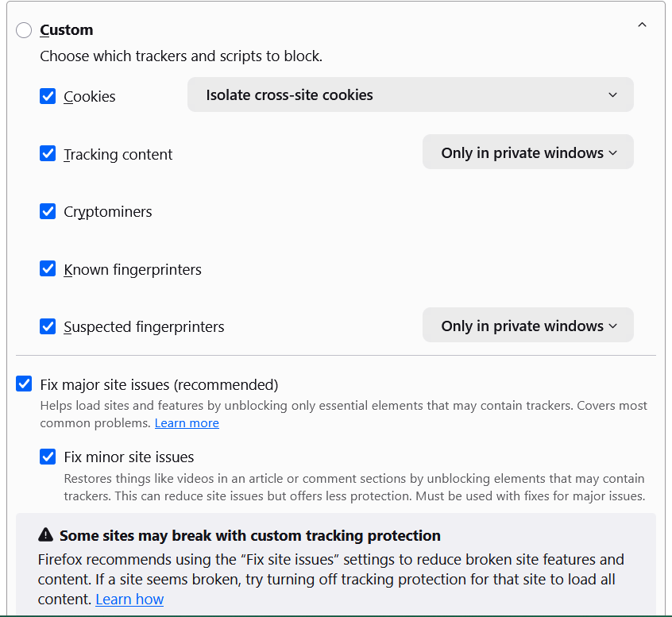Uncheck the Tracking content checkbox
This screenshot has width=672, height=617.
(48, 154)
